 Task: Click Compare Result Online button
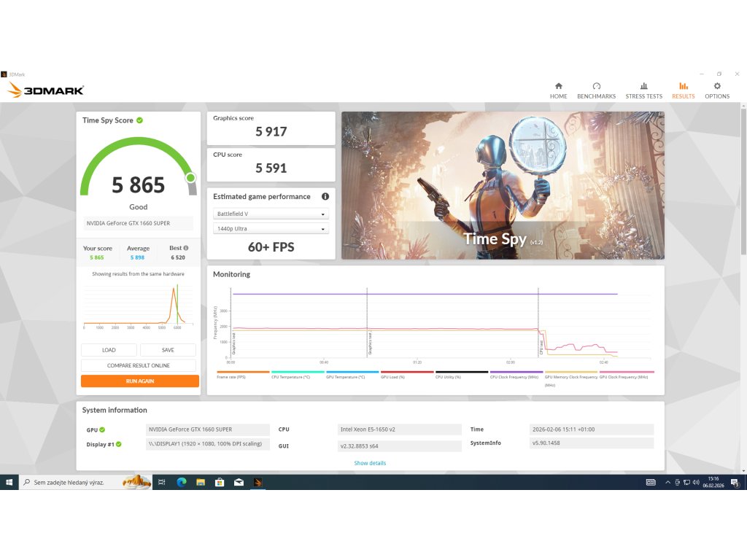139,365
